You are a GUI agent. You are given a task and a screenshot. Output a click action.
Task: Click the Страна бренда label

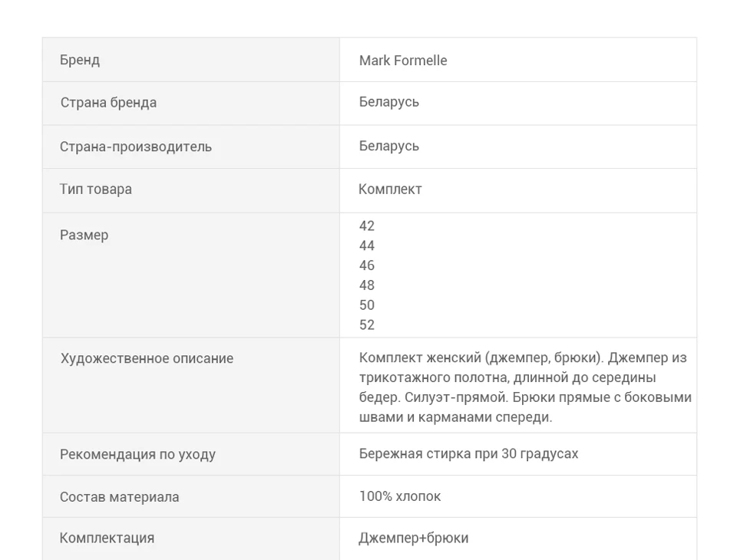click(x=108, y=103)
